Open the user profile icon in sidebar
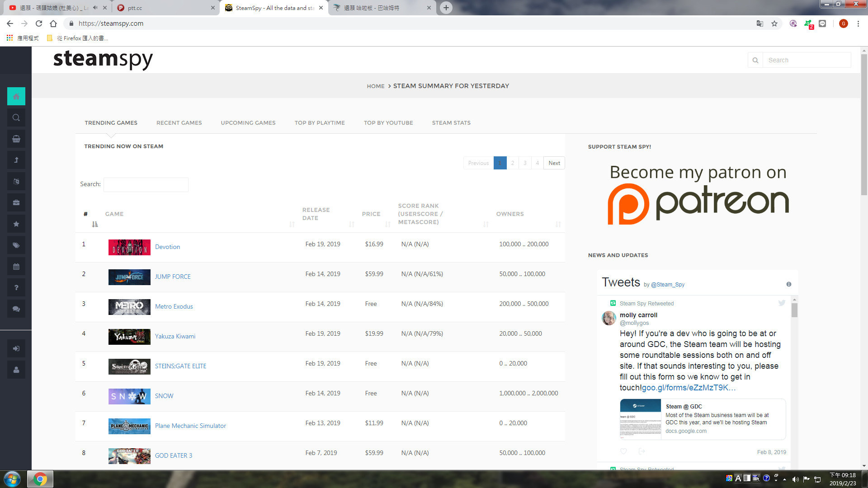The height and width of the screenshot is (488, 868). point(16,370)
